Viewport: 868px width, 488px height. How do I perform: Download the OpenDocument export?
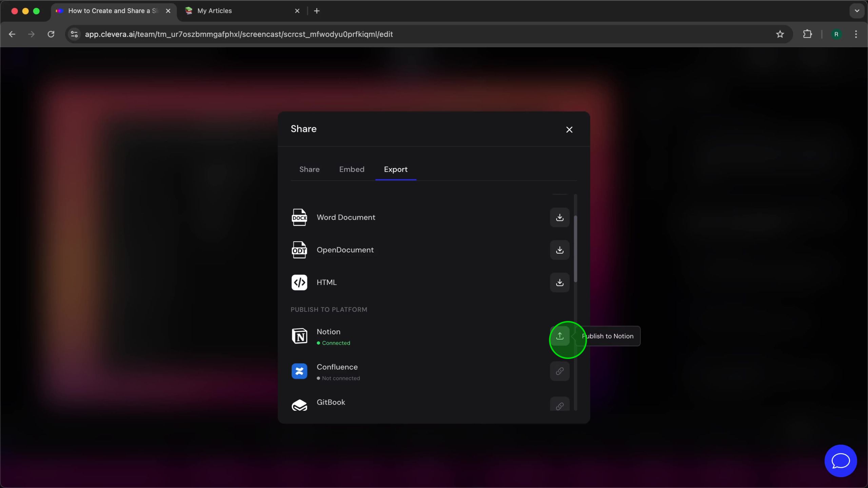pyautogui.click(x=559, y=250)
